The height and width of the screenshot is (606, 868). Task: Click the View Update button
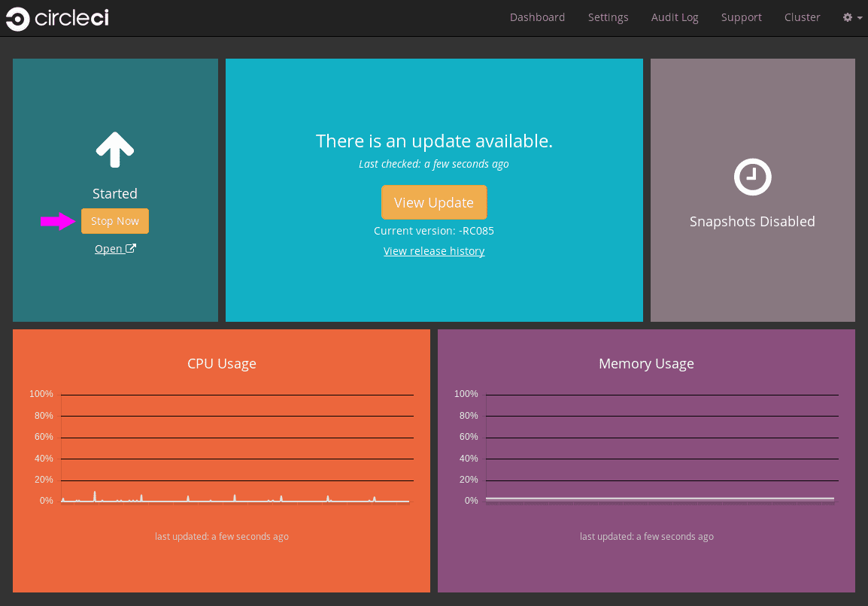(433, 202)
